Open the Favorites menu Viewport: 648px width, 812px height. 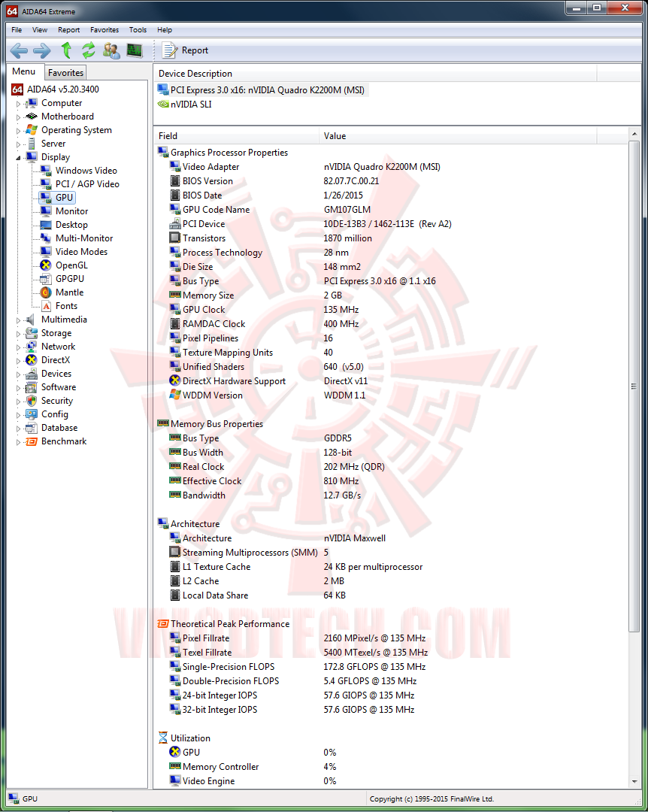pos(104,29)
